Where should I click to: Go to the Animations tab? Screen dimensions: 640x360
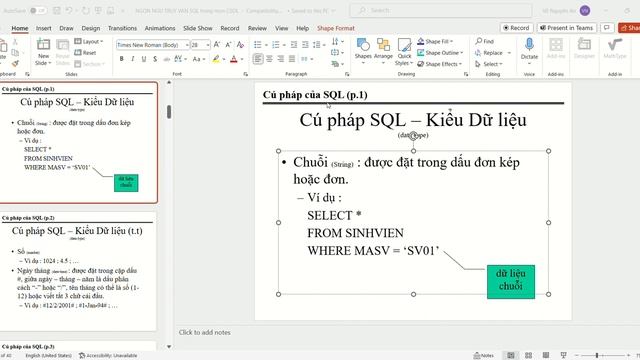[x=160, y=28]
